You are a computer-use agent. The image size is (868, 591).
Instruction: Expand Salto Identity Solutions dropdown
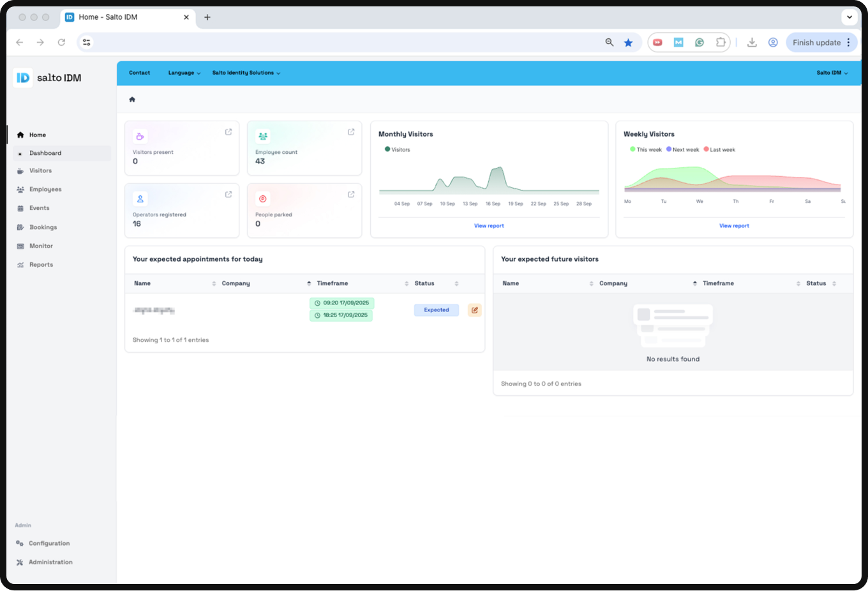pos(246,73)
